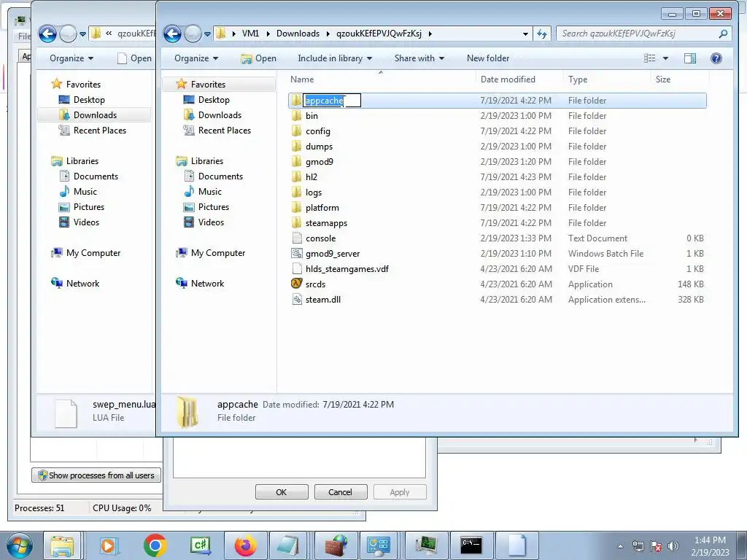747x560 pixels.
Task: Click the search magnifier icon
Action: 723,34
